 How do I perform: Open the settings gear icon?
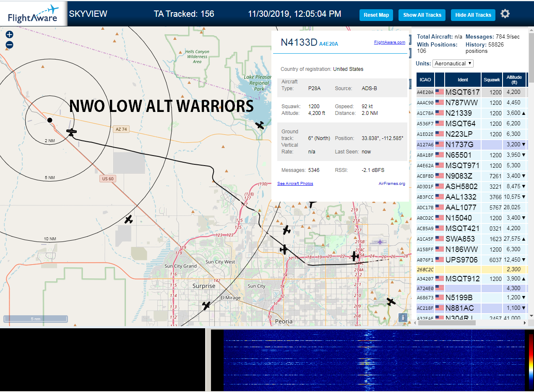click(x=505, y=14)
